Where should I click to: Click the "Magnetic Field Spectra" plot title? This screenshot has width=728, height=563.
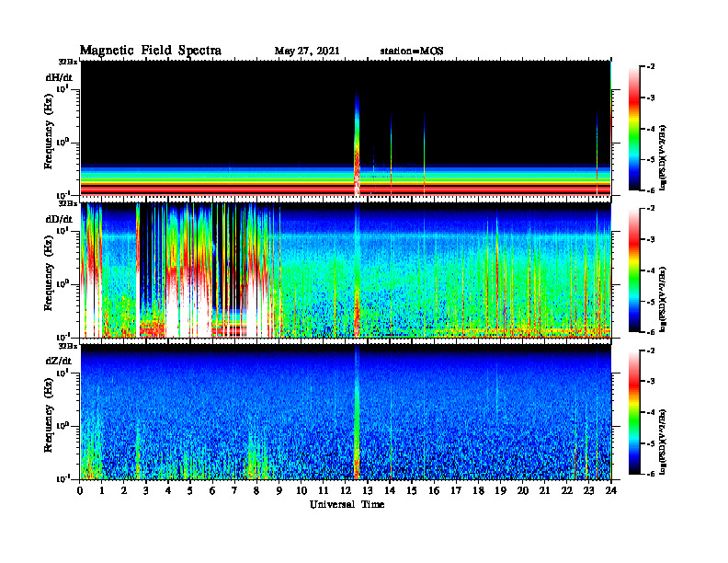click(151, 51)
